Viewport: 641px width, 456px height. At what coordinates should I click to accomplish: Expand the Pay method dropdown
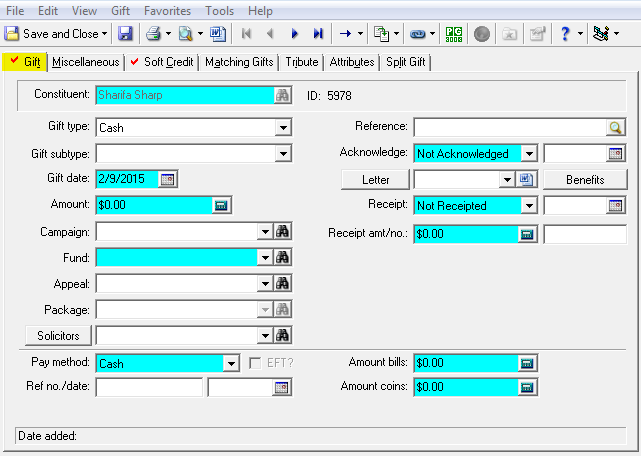tap(231, 364)
